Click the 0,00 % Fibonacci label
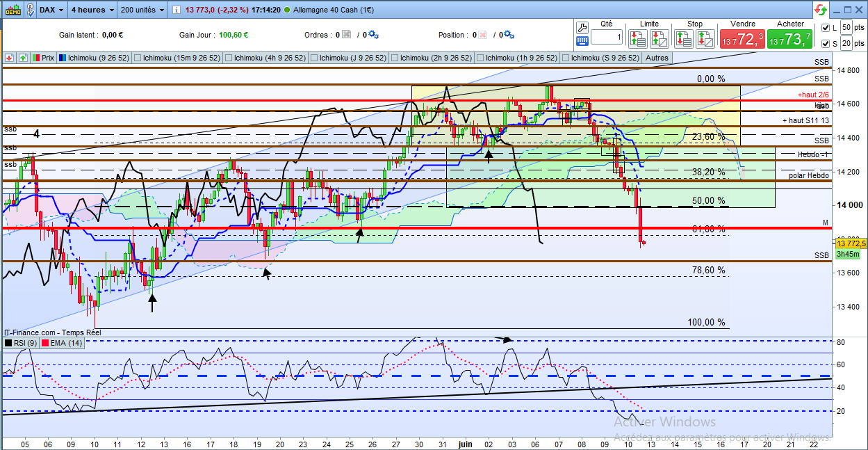 [x=711, y=79]
